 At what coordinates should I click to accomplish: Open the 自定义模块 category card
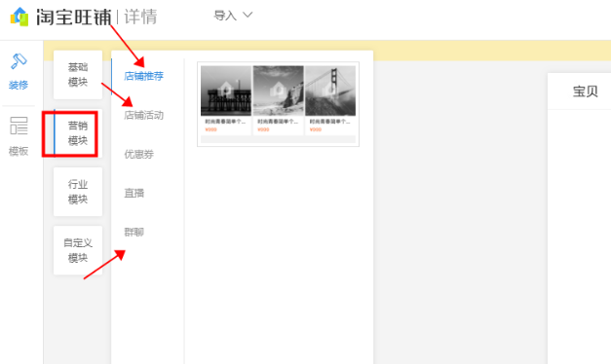[78, 250]
